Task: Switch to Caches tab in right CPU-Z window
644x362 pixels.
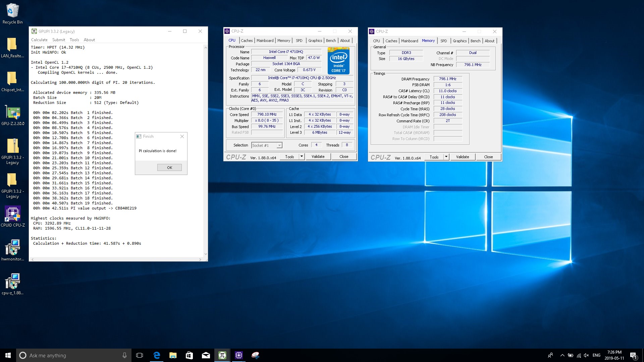Action: tap(391, 41)
